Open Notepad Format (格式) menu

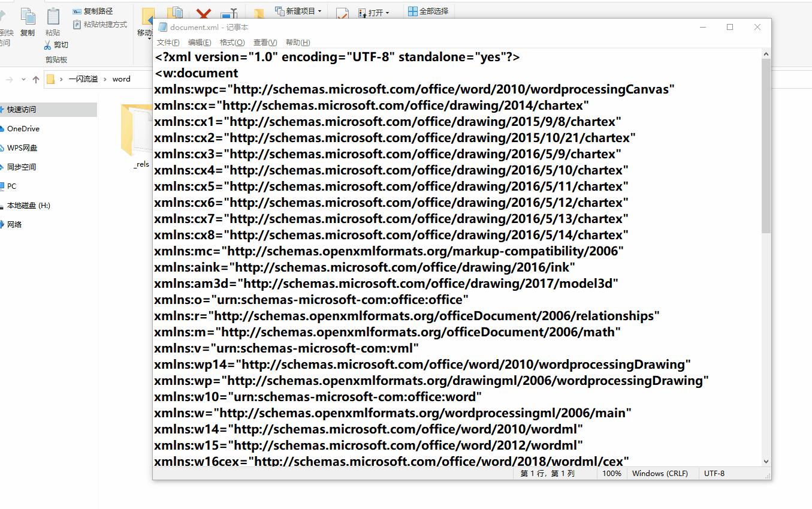coord(232,43)
